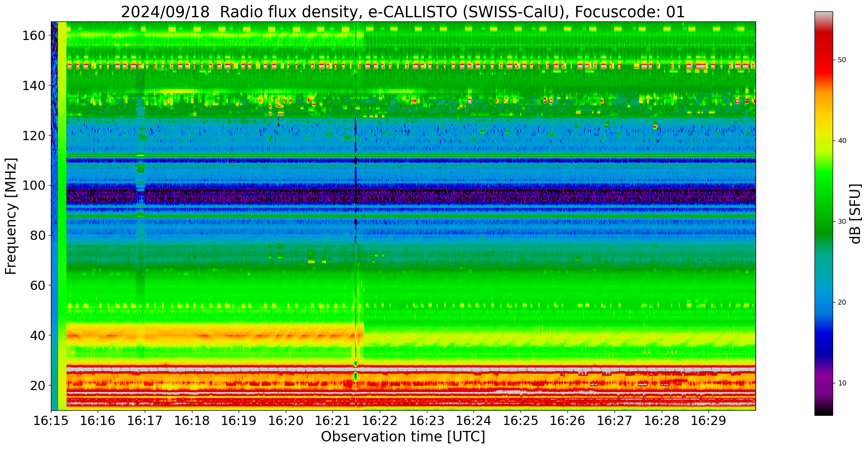Click the vertical burst streak near 16:21:30

pos(356,216)
